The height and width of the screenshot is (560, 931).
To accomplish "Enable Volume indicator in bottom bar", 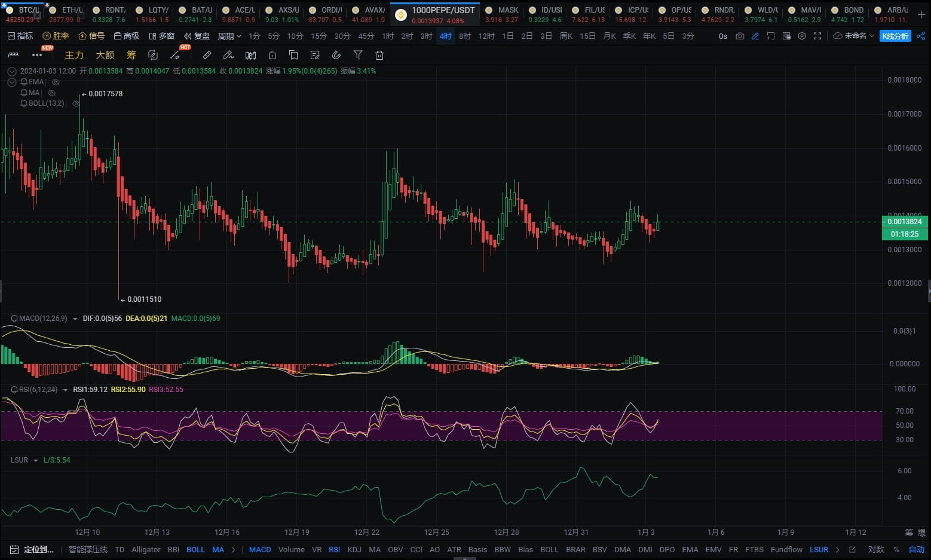I will 291,549.
